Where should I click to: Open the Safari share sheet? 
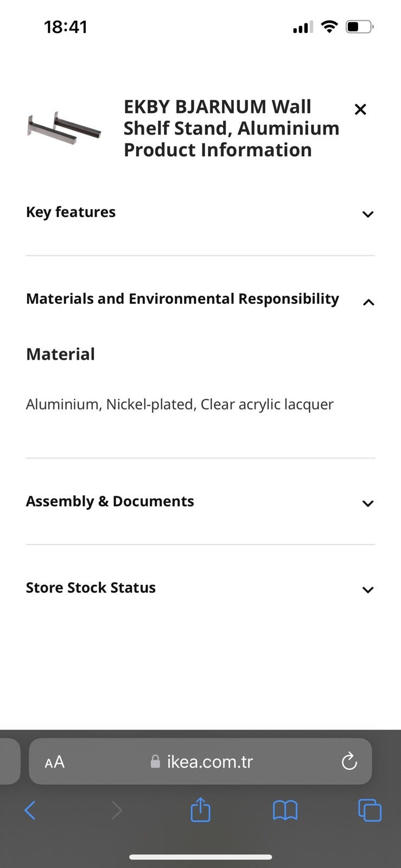click(200, 809)
